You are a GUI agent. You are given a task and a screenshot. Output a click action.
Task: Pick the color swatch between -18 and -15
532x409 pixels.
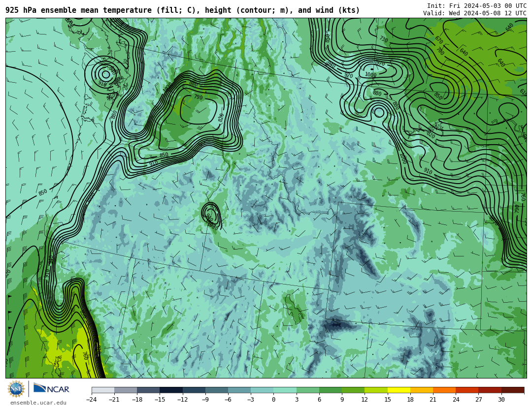tap(149, 390)
